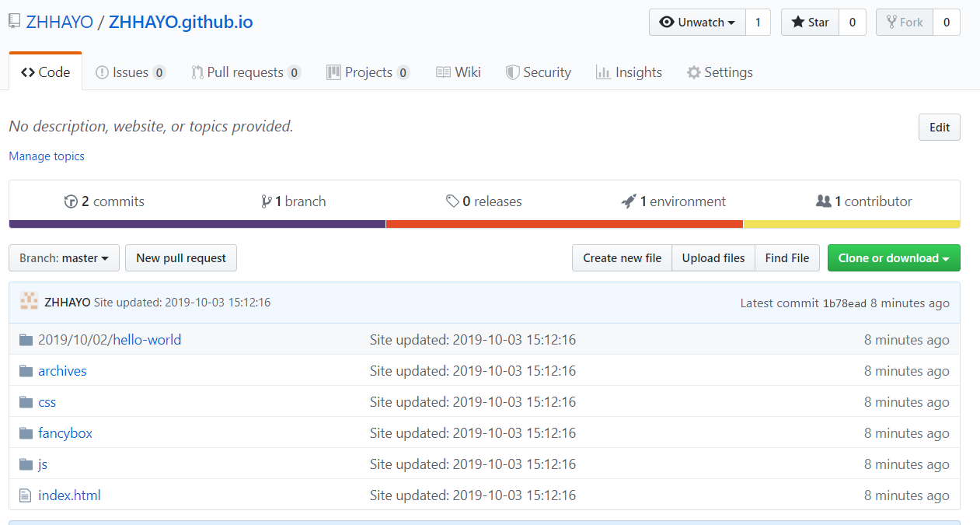Image resolution: width=980 pixels, height=525 pixels.
Task: Open the hello-world folder link
Action: click(x=148, y=340)
